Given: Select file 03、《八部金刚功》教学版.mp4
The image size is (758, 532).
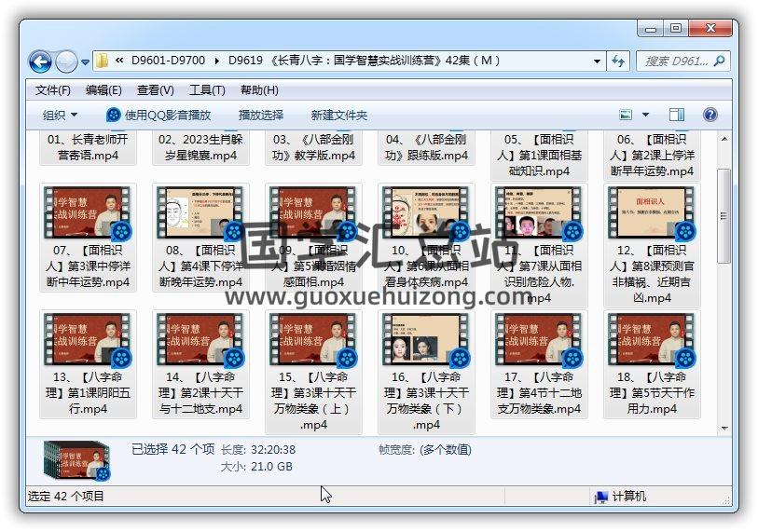Looking at the screenshot, I should pos(313,147).
